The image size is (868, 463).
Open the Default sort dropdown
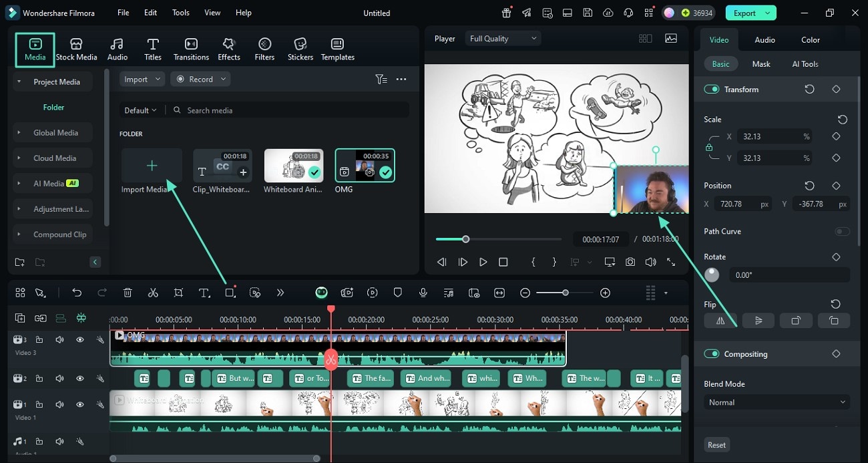click(141, 110)
